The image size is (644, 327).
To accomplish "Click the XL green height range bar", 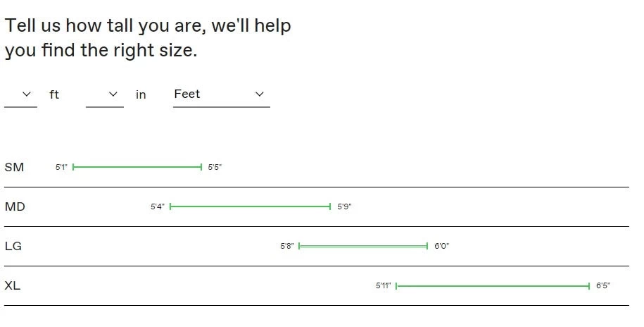I will point(493,285).
